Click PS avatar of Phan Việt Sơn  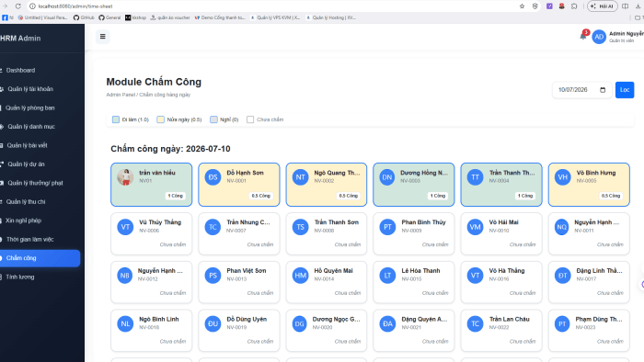coord(213,276)
